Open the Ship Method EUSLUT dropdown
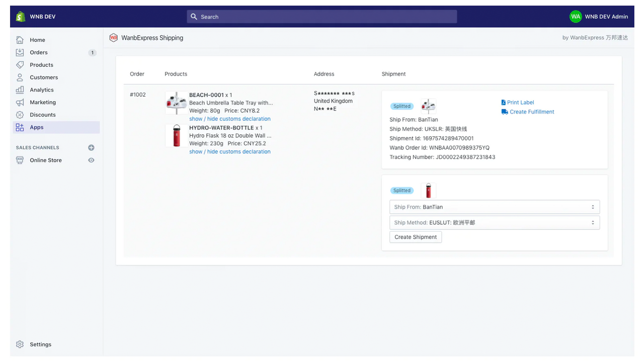Viewport: 644px width, 362px height. coord(495,223)
